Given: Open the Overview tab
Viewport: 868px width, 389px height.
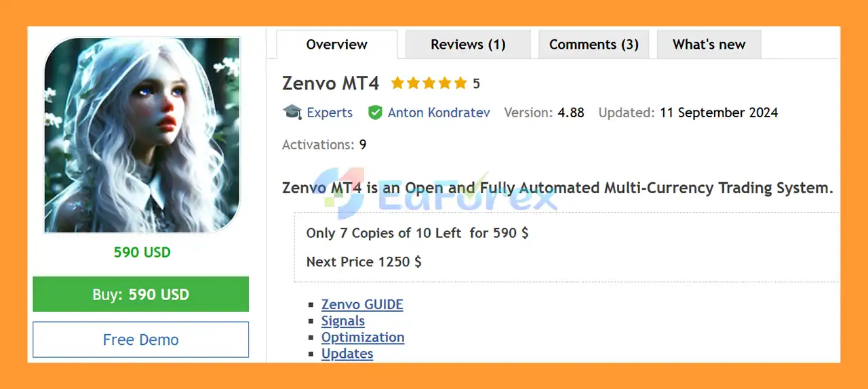Looking at the screenshot, I should coord(336,45).
